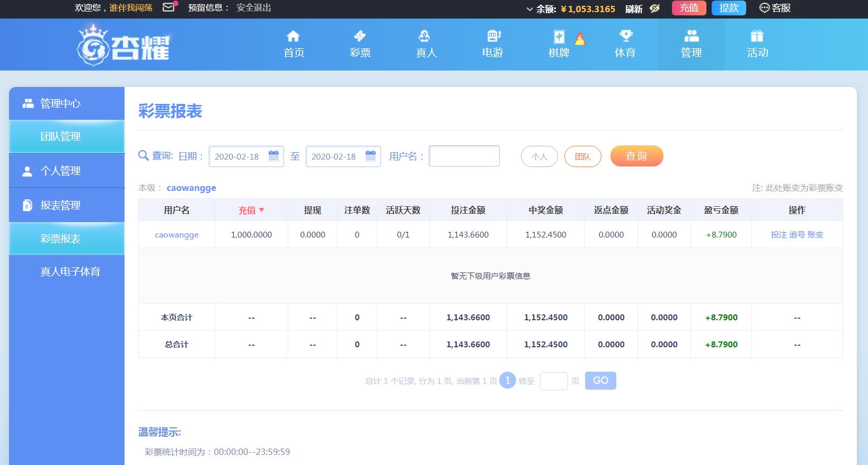Open the 首页 home icon
The image size is (868, 465).
[293, 36]
